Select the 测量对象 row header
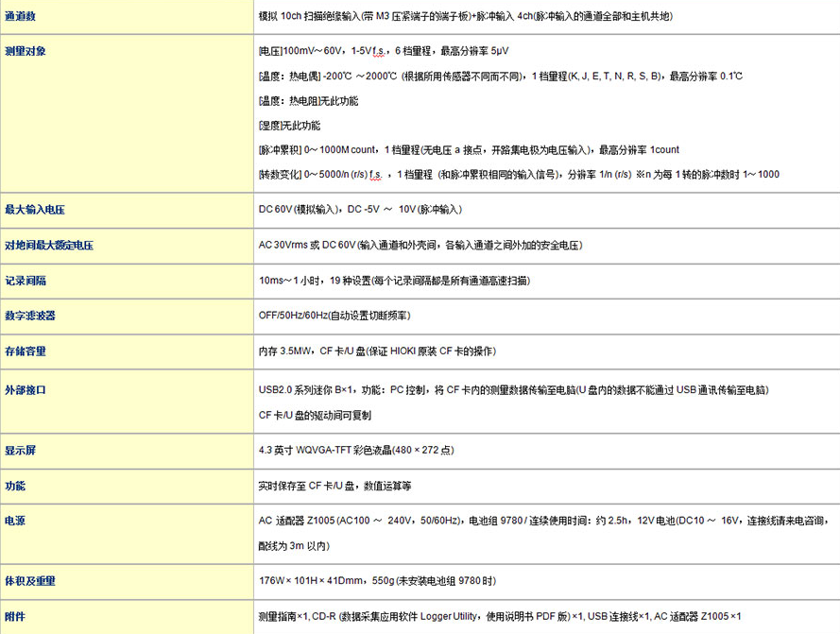Image resolution: width=840 pixels, height=634 pixels. [26, 51]
